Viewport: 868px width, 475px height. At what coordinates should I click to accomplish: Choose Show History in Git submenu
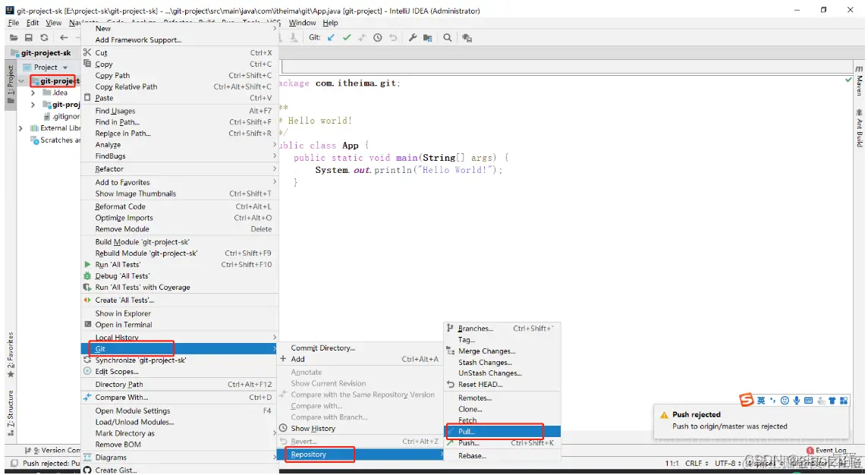pyautogui.click(x=360, y=429)
